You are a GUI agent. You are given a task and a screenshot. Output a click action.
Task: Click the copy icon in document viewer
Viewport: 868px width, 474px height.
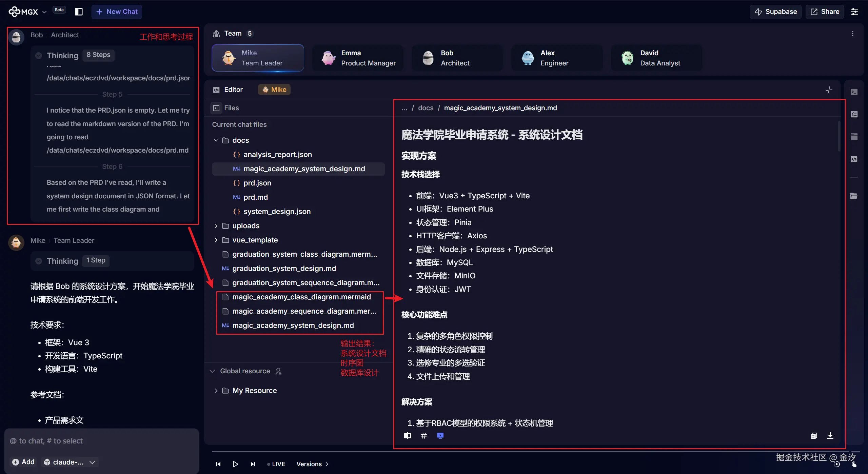[814, 436]
